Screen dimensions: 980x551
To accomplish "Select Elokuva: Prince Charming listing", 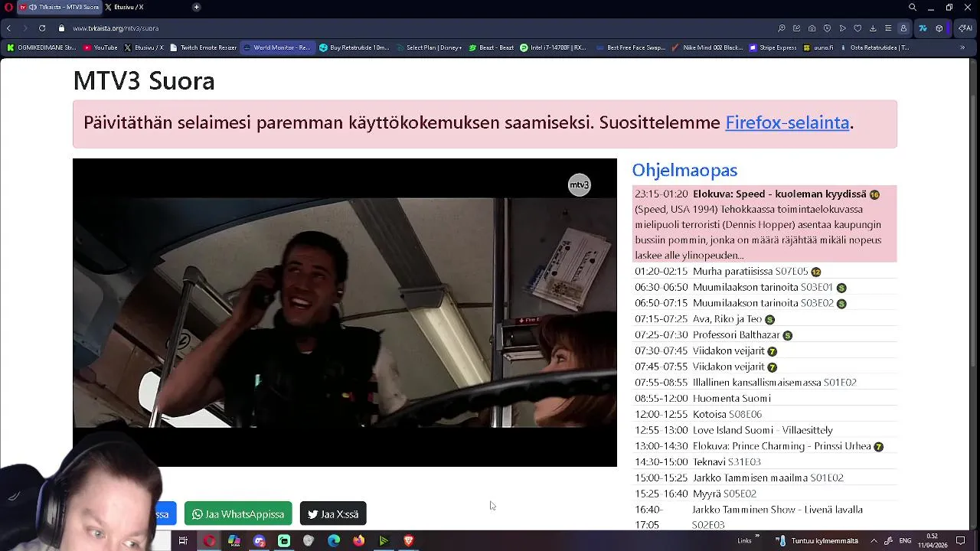I will 764,446.
